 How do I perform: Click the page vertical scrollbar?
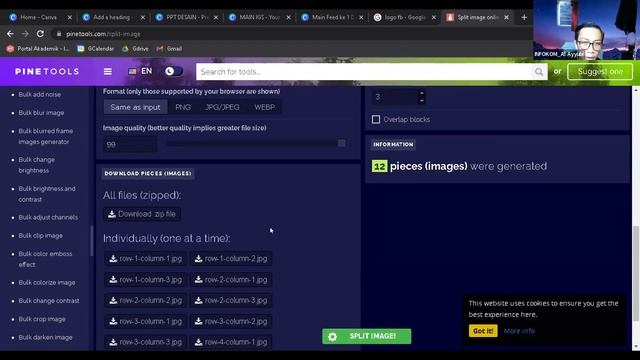[636, 273]
